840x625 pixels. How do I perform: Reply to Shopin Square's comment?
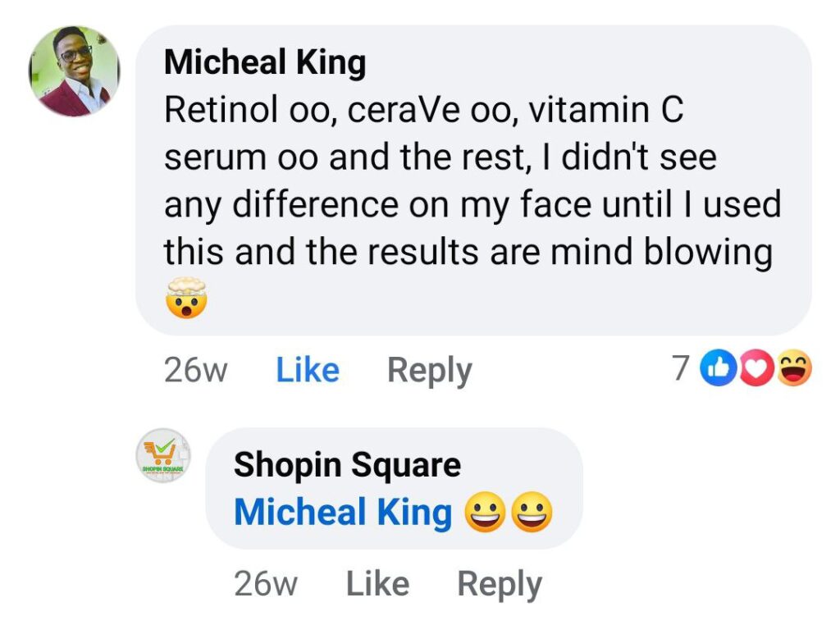pos(499,584)
